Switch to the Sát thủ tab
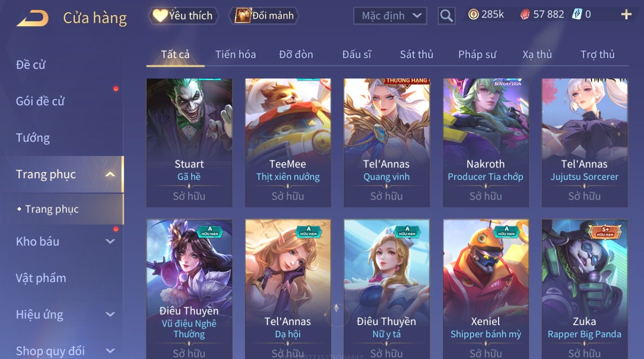The image size is (644, 359). (x=416, y=54)
